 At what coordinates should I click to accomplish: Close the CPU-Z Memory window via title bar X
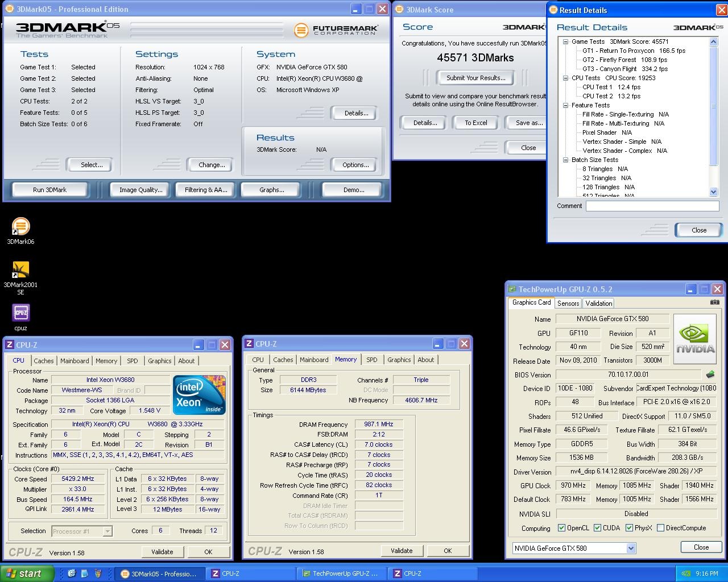(x=464, y=344)
